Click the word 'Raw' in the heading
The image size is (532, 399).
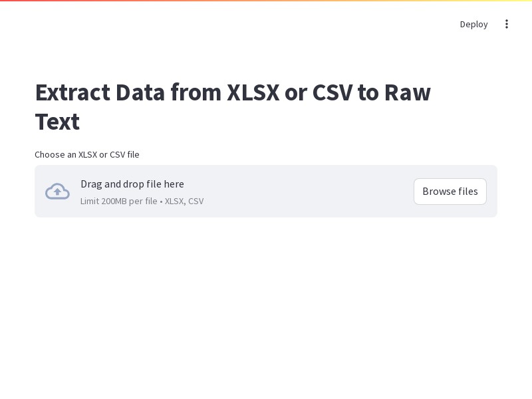point(408,92)
